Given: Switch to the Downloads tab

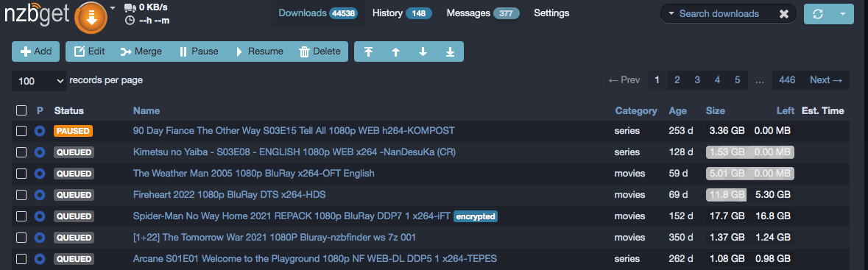Looking at the screenshot, I should [x=318, y=13].
